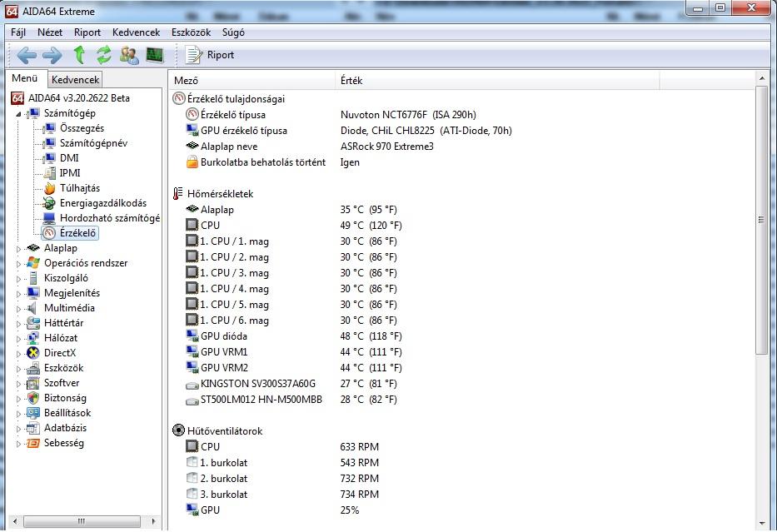The image size is (777, 532).
Task: Open the Fájl menu
Action: (x=18, y=32)
